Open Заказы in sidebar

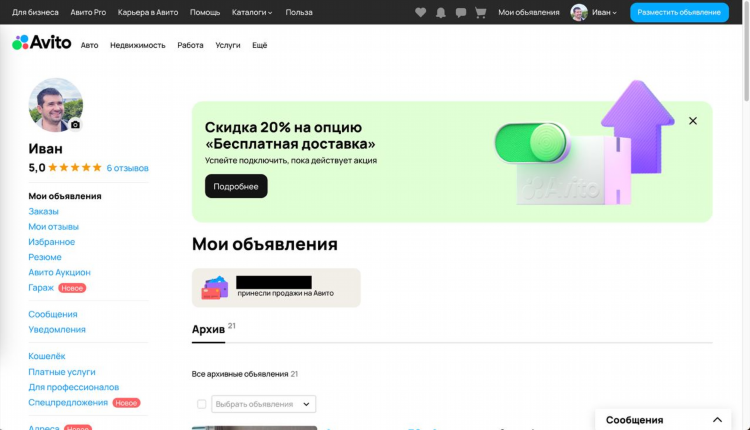click(x=43, y=211)
